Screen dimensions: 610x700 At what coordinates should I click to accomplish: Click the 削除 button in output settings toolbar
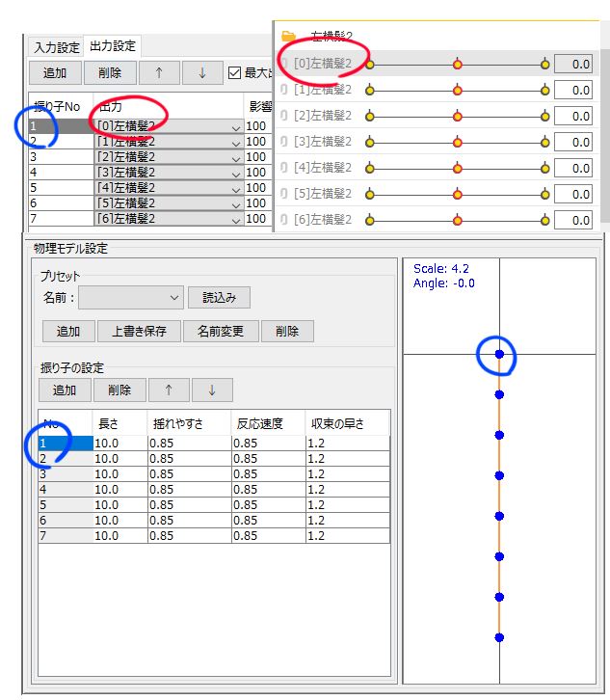tap(110, 72)
